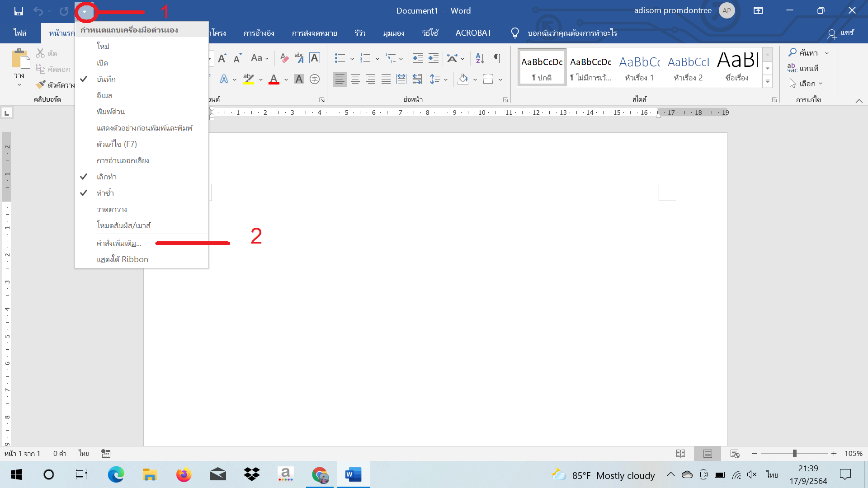Apply the หัวเรื่อง 1 heading style
This screenshot has width=868, height=488.
pos(639,67)
